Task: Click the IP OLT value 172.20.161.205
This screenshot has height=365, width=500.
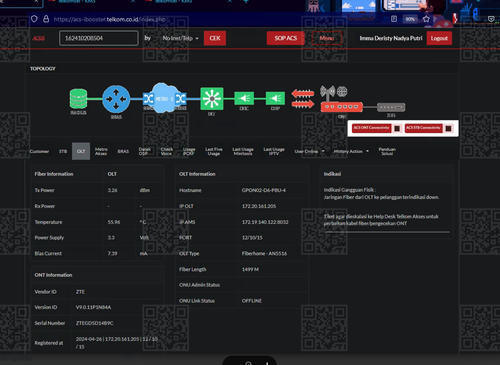Action: point(259,206)
